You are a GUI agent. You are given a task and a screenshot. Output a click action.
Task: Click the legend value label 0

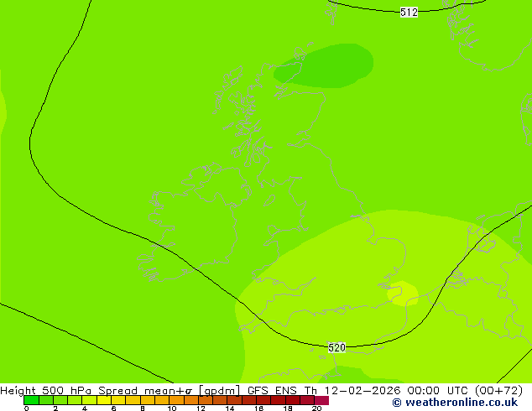27,408
